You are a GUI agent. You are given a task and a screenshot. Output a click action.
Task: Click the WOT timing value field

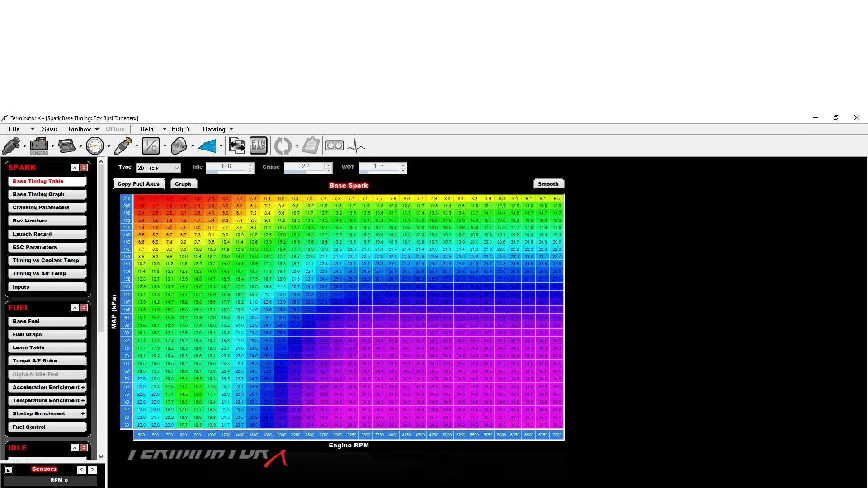[379, 167]
